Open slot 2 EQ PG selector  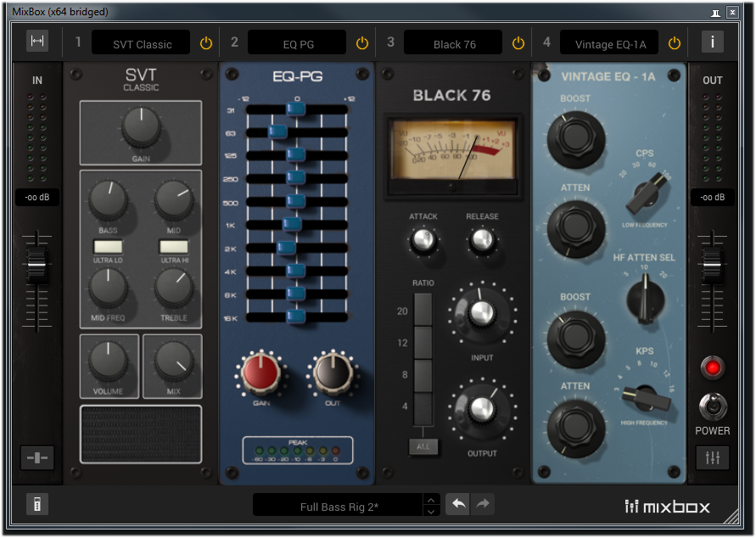[297, 42]
